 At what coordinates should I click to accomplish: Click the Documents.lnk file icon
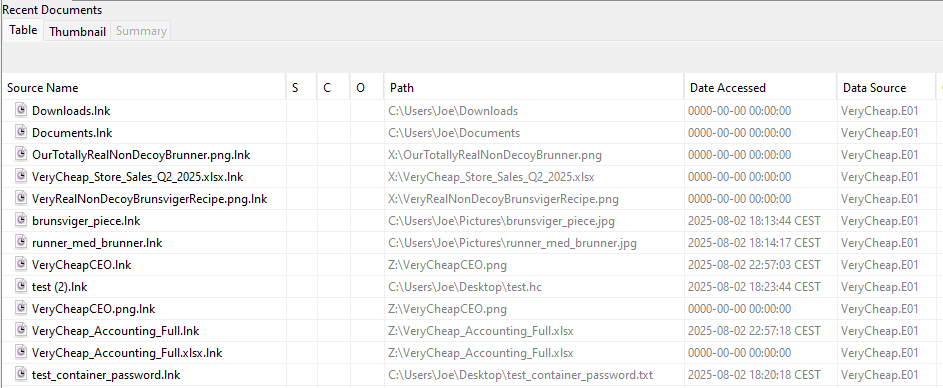click(22, 132)
